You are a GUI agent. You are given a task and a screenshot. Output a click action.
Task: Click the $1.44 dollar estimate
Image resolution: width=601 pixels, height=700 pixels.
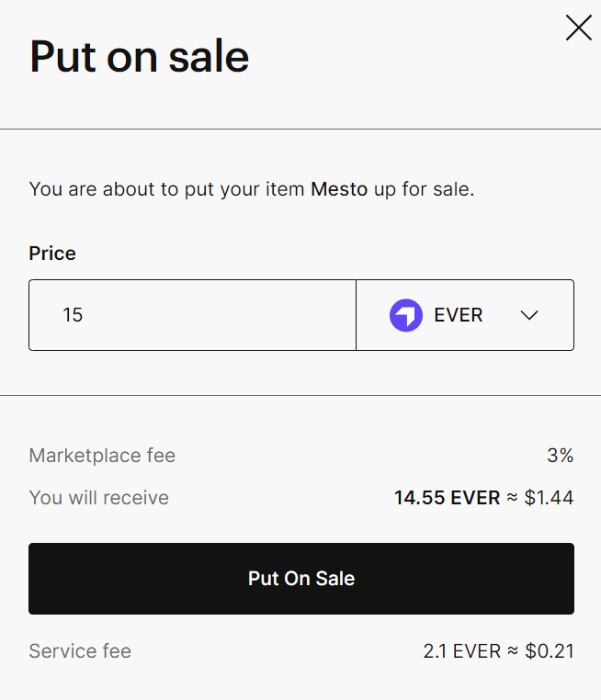(x=549, y=498)
